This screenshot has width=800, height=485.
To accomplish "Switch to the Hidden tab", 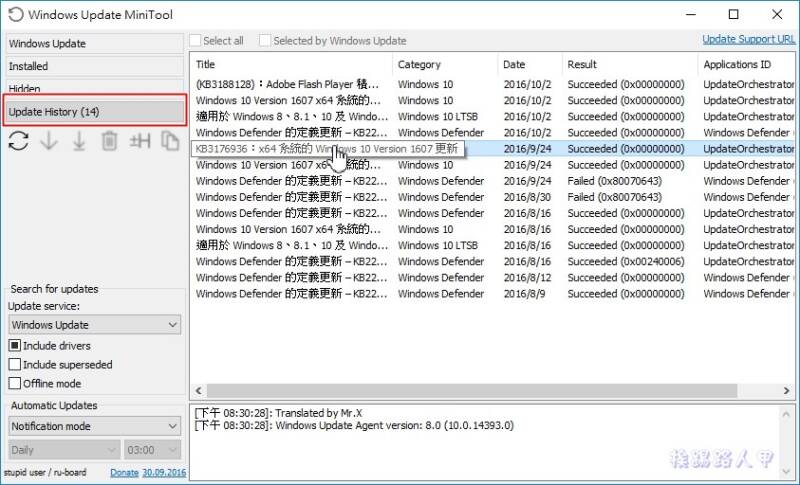I will click(94, 87).
